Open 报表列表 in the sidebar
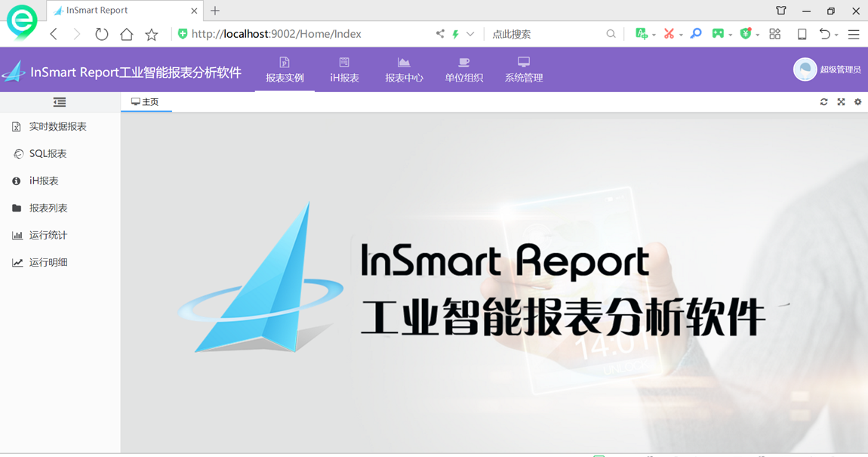 [x=60, y=208]
